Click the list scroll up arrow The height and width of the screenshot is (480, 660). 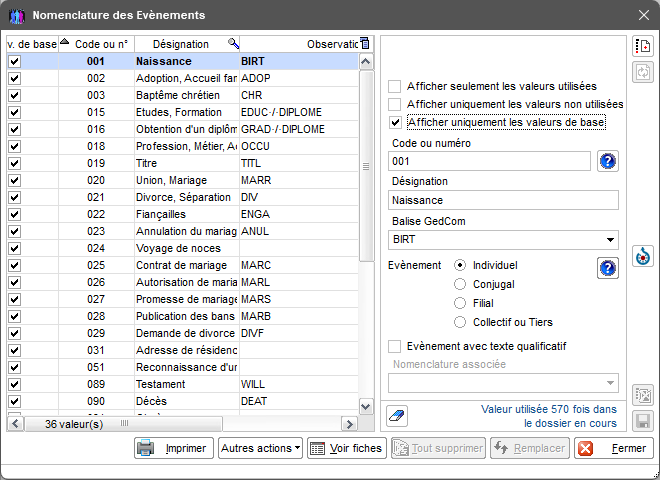366,62
